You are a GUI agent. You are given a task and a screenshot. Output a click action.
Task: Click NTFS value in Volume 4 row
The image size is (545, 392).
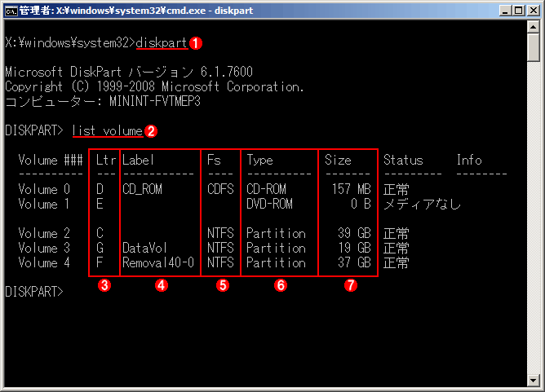[220, 262]
